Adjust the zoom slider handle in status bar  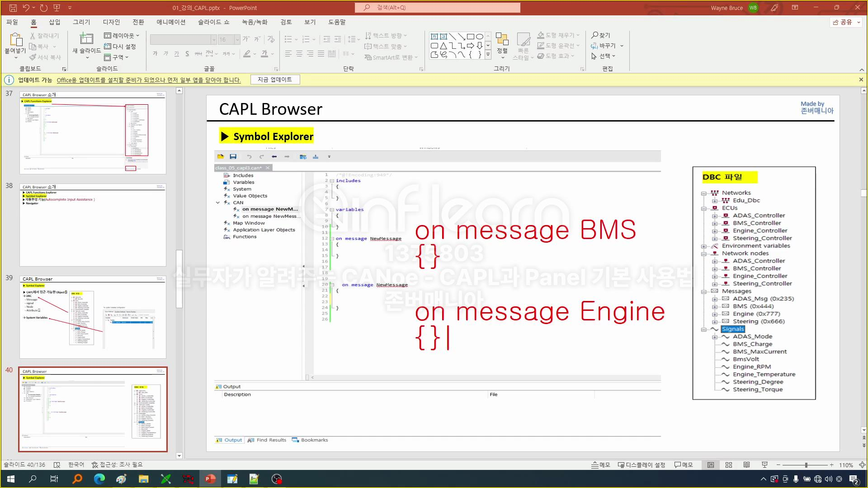coord(806,465)
